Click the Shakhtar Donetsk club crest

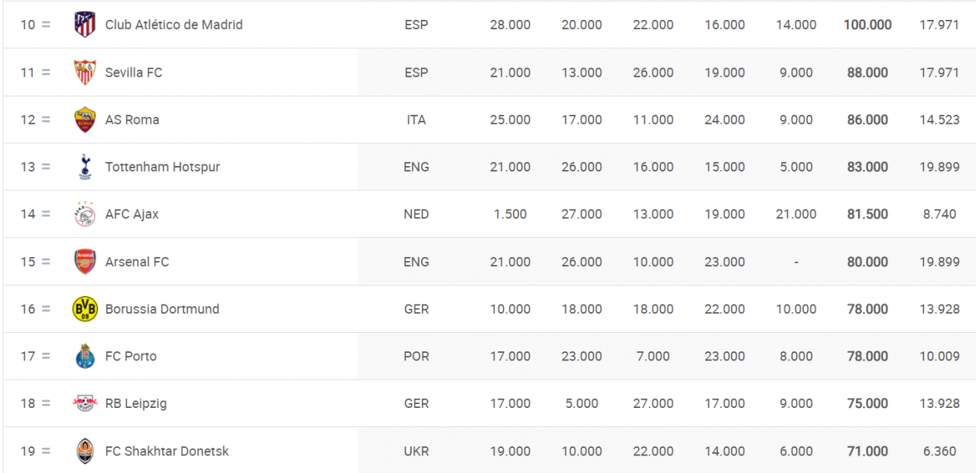point(84,451)
